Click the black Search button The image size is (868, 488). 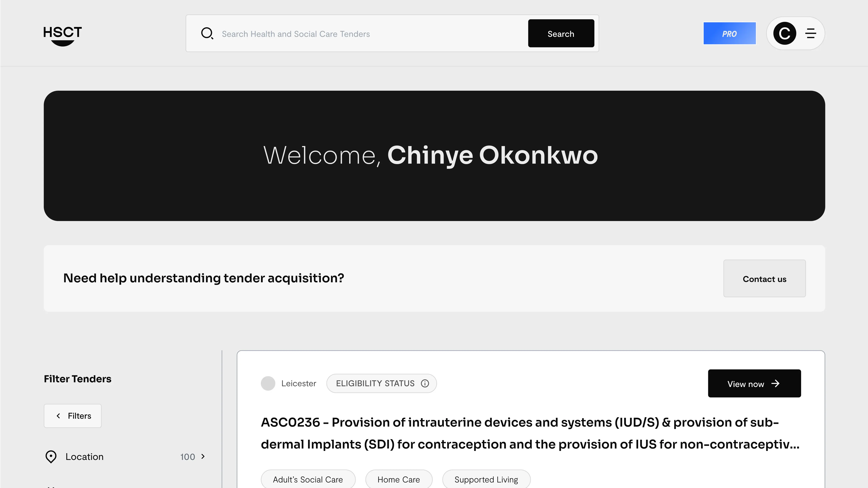click(561, 33)
